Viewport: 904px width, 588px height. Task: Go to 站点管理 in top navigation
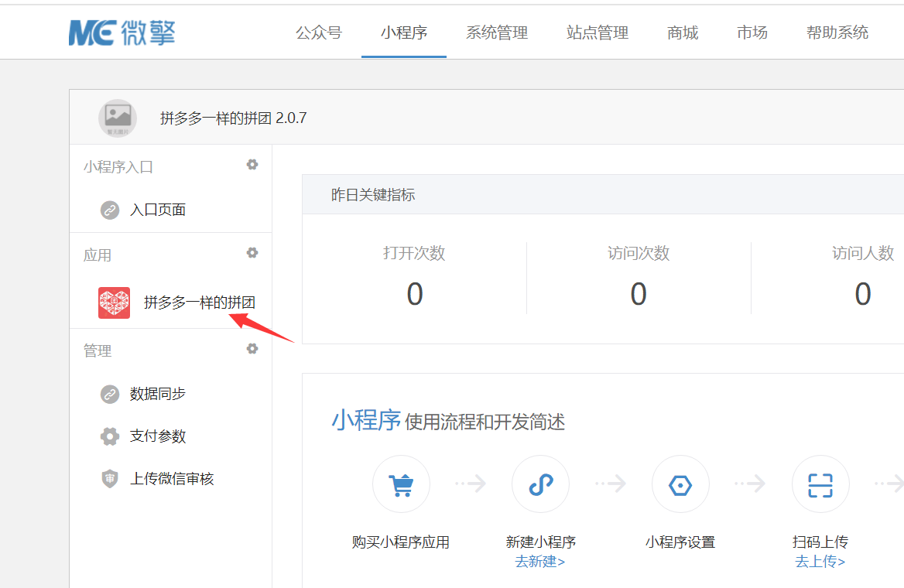(x=598, y=32)
